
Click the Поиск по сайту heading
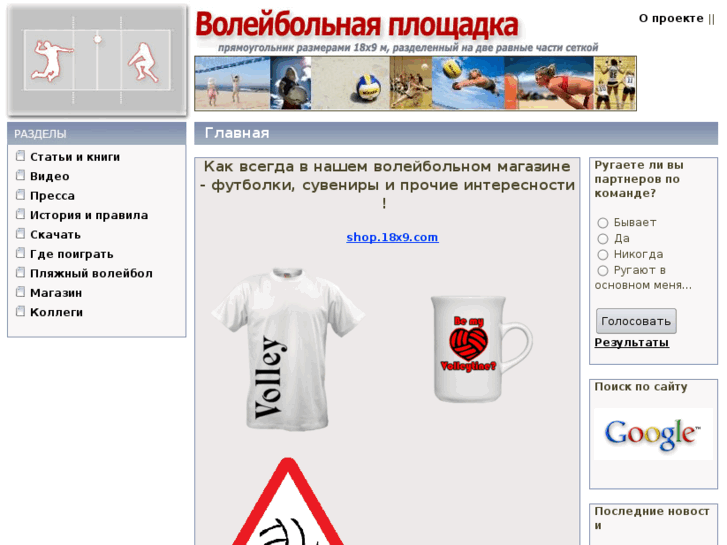pos(641,387)
